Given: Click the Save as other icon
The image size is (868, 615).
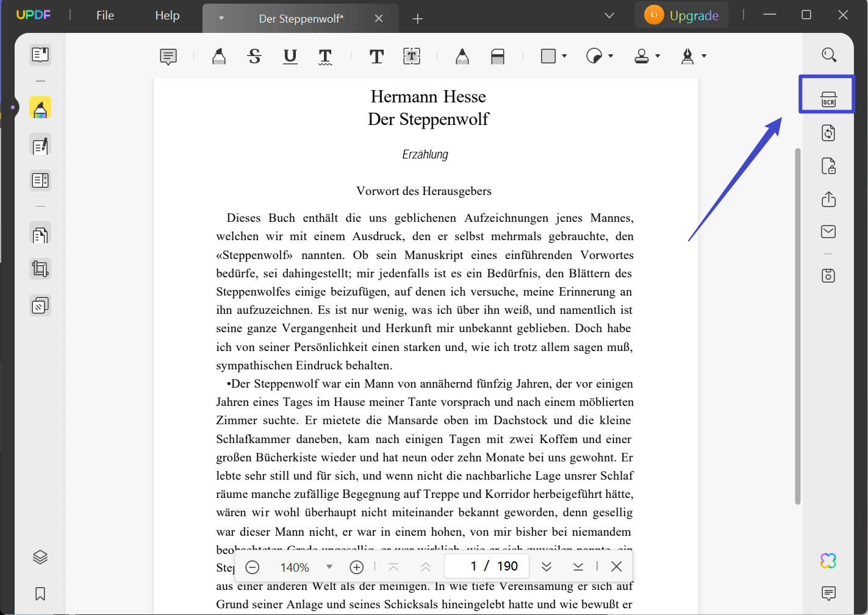Looking at the screenshot, I should point(828,276).
